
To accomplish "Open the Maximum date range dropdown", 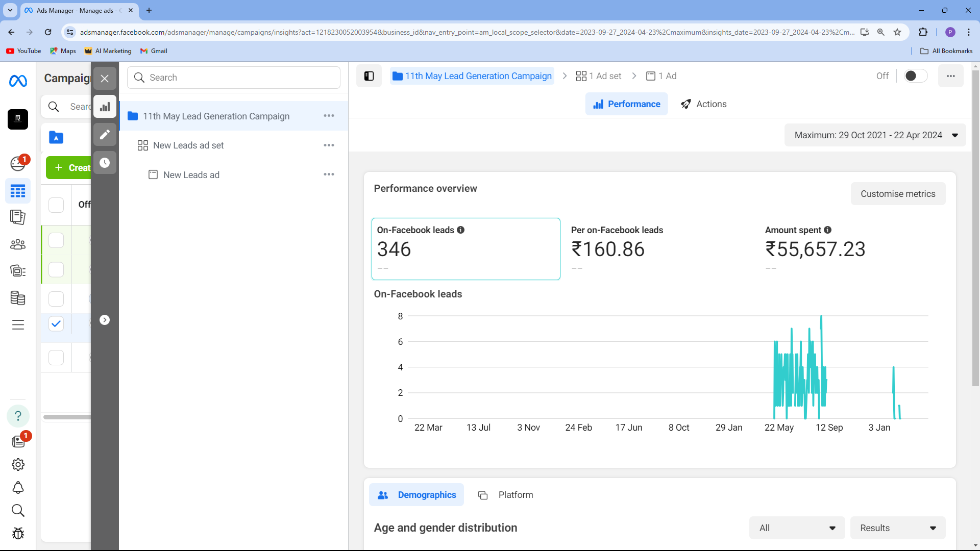I will tap(875, 135).
